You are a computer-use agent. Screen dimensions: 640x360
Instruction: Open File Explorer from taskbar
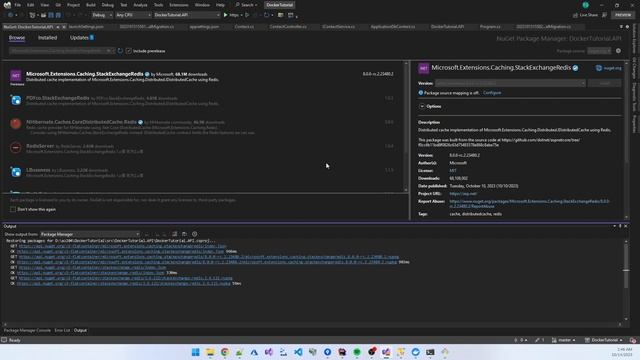210,352
